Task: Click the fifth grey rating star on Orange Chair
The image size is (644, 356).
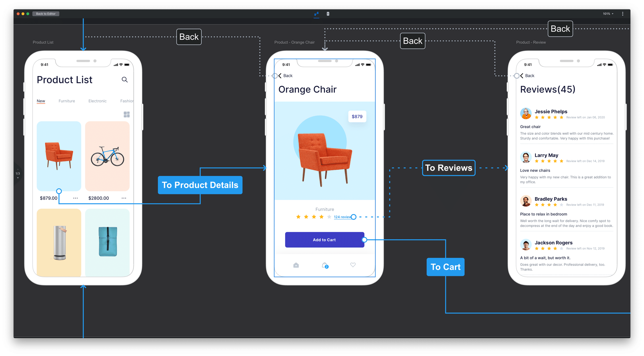Action: (x=329, y=217)
